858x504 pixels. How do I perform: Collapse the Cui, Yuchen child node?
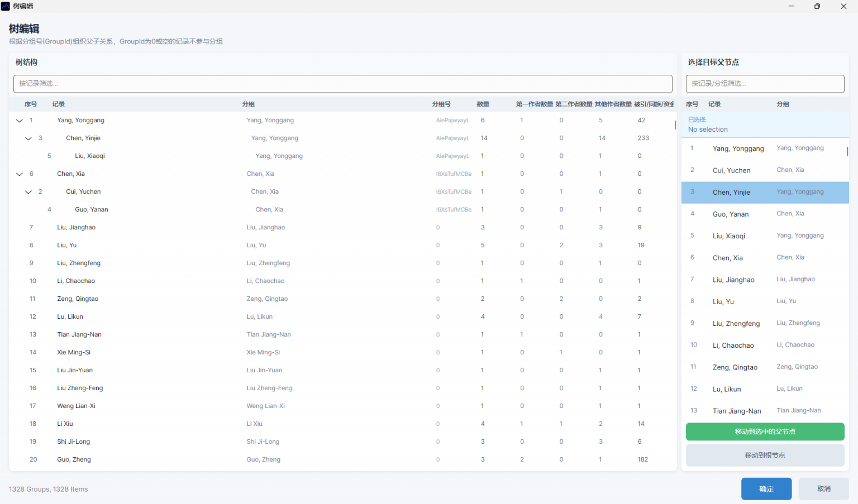click(x=28, y=192)
